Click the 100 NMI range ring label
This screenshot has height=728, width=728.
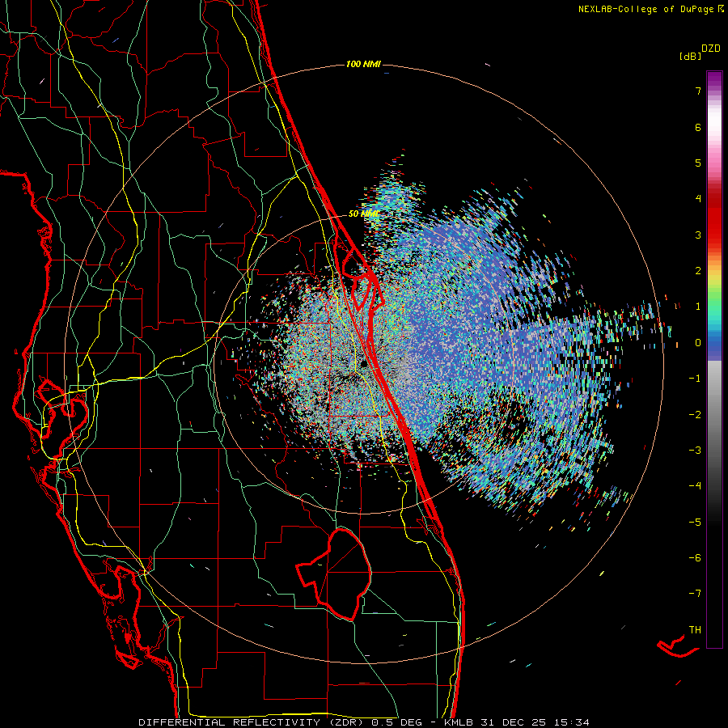363,64
